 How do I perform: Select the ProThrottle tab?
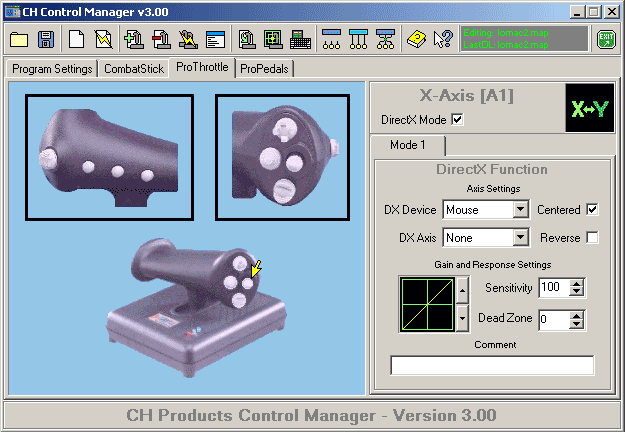(x=202, y=67)
